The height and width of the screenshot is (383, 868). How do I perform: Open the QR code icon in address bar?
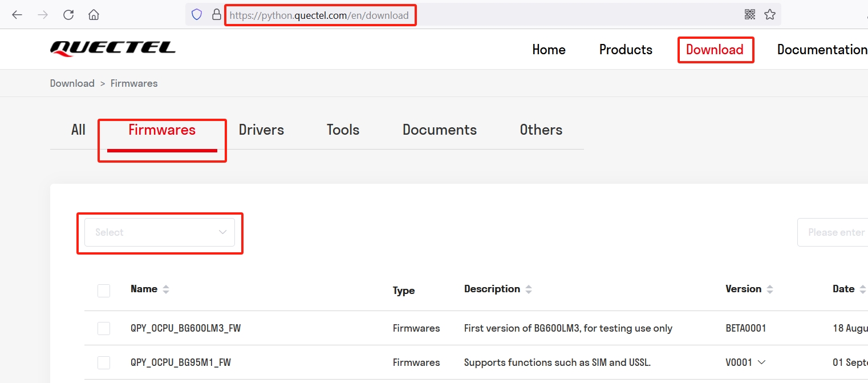(x=750, y=15)
